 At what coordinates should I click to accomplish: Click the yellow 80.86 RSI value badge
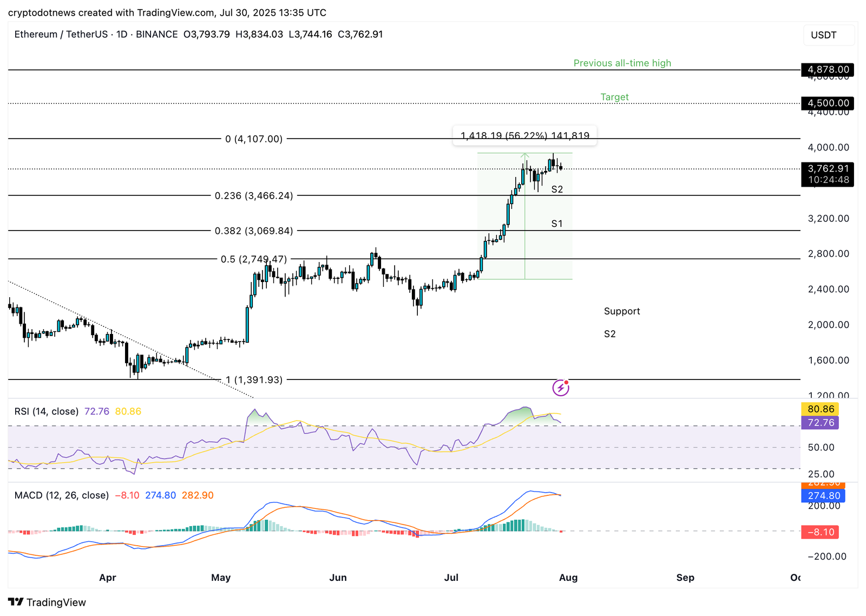821,409
